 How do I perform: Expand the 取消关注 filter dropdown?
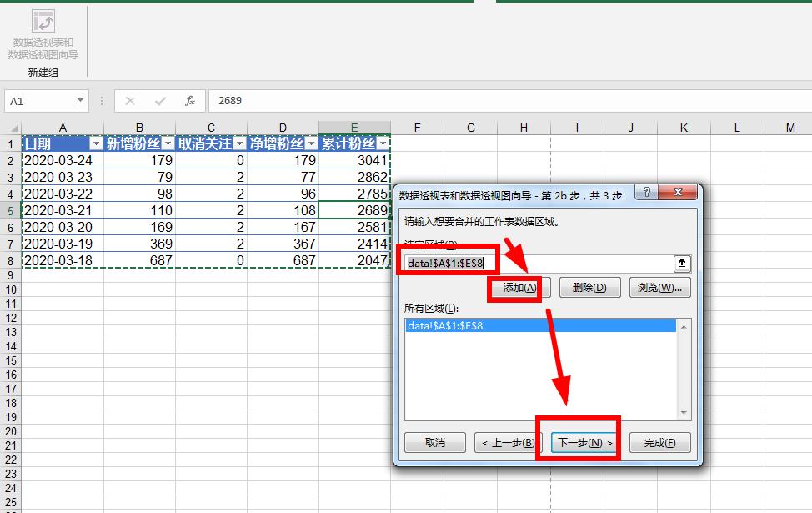[x=239, y=143]
